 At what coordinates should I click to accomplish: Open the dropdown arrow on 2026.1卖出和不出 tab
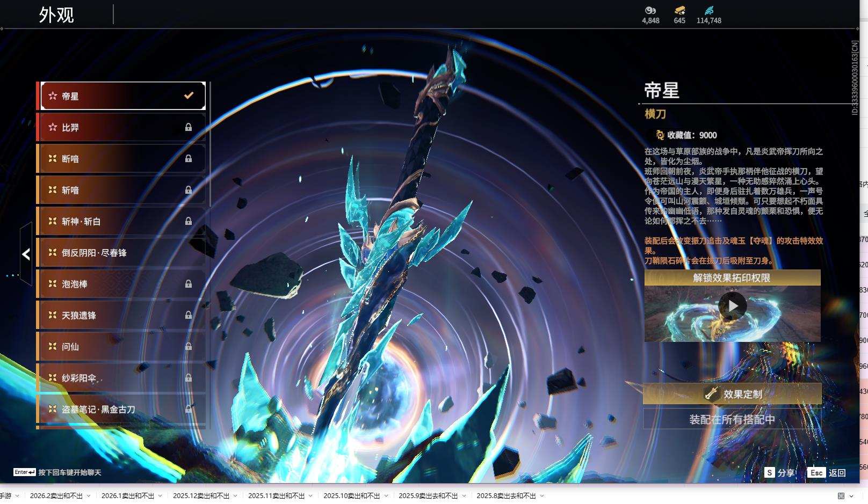pos(160,496)
